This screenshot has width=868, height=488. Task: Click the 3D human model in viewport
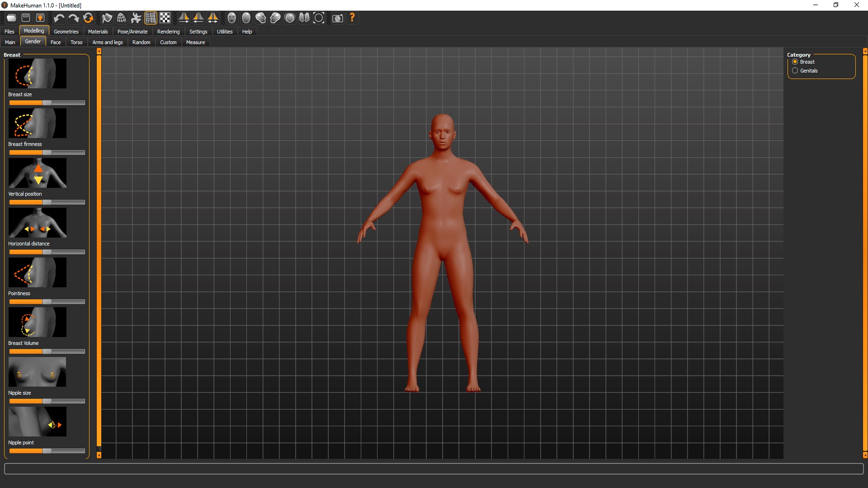point(443,253)
